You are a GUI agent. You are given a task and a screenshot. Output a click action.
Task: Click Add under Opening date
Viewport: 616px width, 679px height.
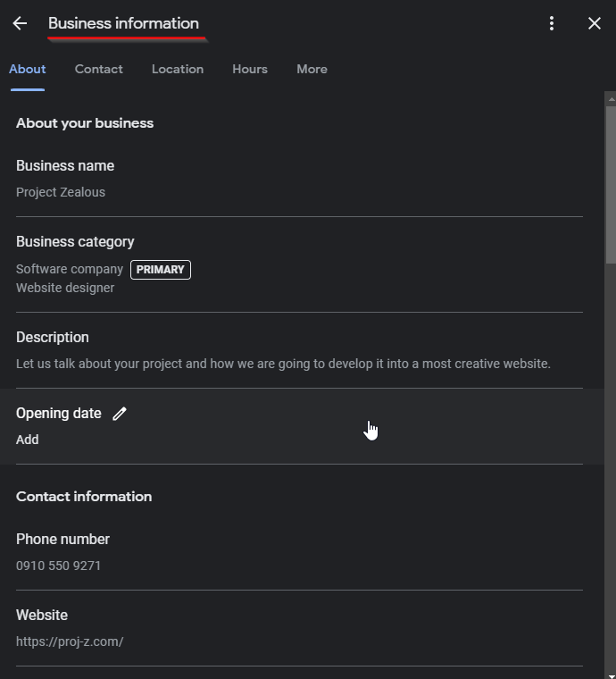28,440
